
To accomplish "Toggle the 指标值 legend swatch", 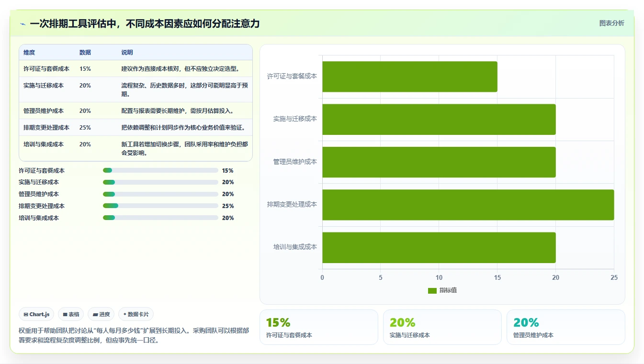I will tap(432, 290).
